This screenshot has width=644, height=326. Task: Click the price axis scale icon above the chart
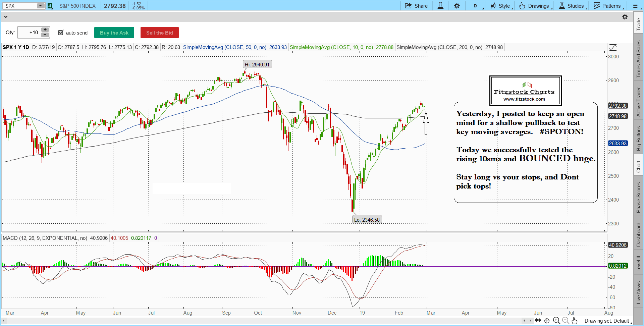coord(613,47)
